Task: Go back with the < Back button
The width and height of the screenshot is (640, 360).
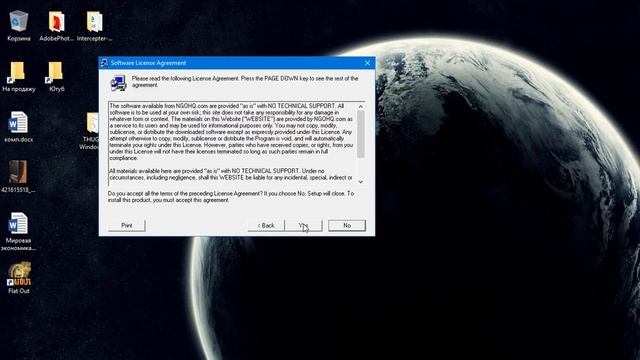Action: click(x=266, y=225)
